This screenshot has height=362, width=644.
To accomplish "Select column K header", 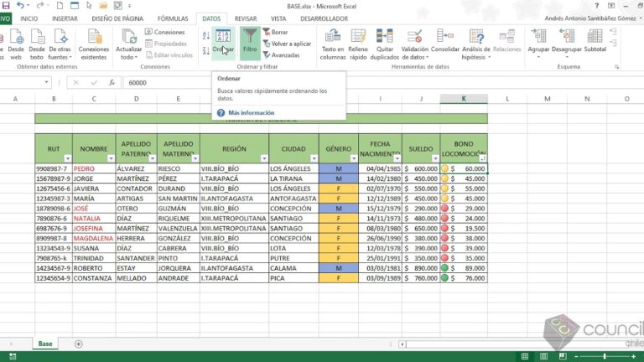I will [464, 99].
